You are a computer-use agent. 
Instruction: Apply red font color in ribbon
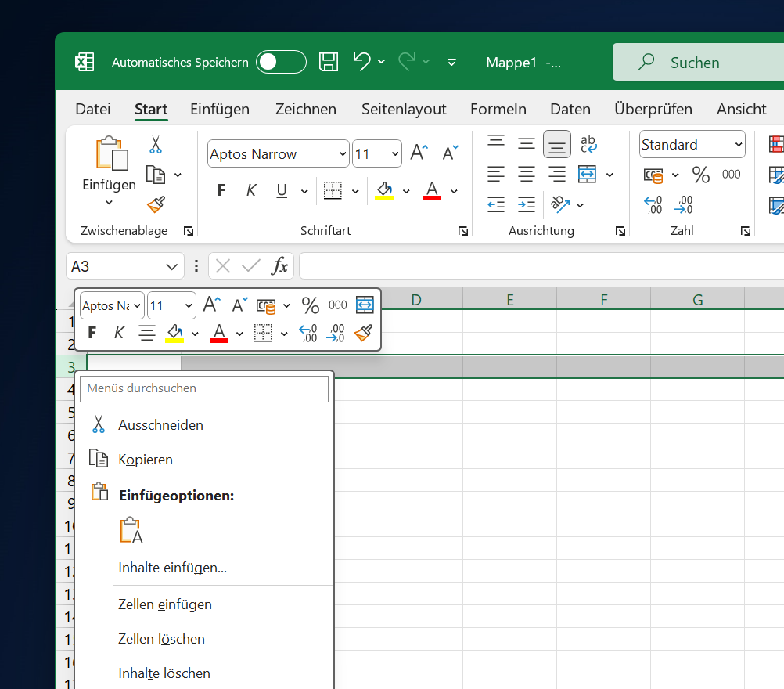[431, 190]
